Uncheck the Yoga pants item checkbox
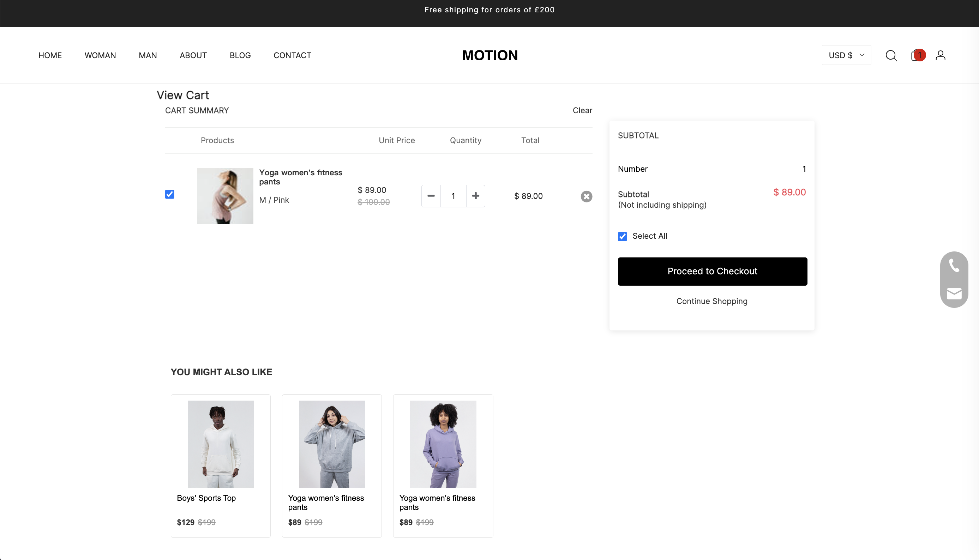 tap(170, 194)
